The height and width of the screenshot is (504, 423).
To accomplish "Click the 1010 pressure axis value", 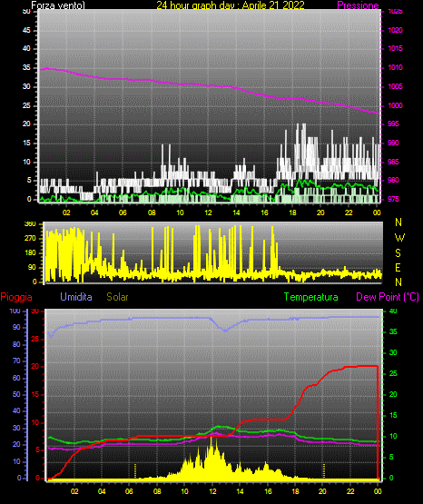I will coord(395,67).
